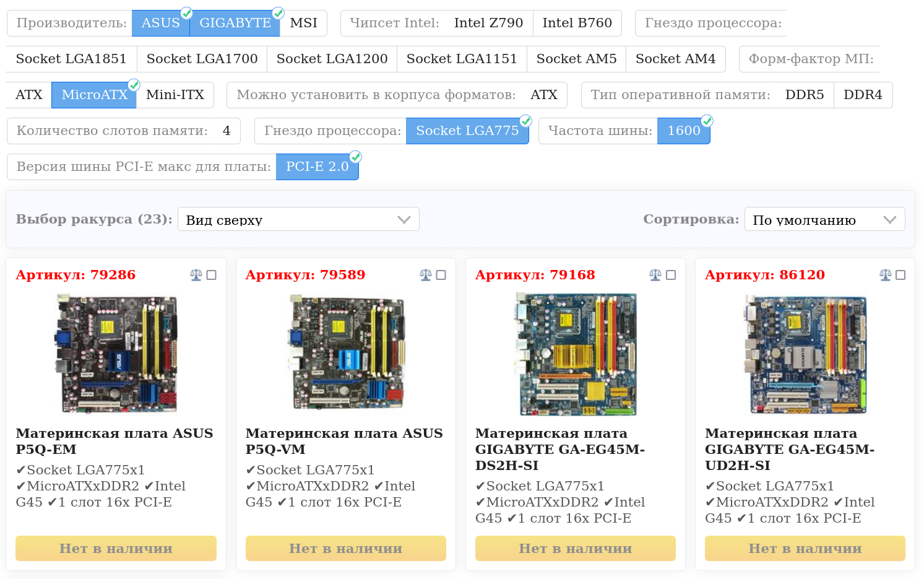Deselect the ASUS manufacturer filter
Image resolution: width=924 pixels, height=579 pixels.
(161, 23)
